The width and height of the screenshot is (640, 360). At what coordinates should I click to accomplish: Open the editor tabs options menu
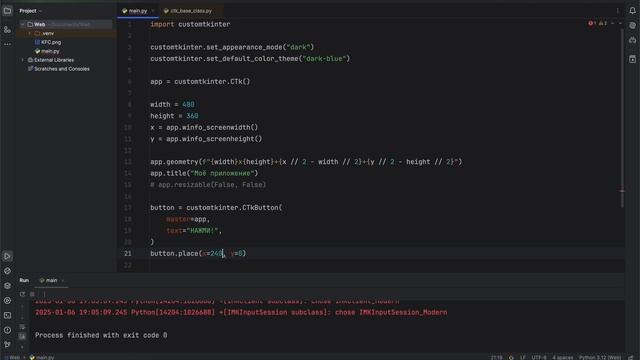617,11
